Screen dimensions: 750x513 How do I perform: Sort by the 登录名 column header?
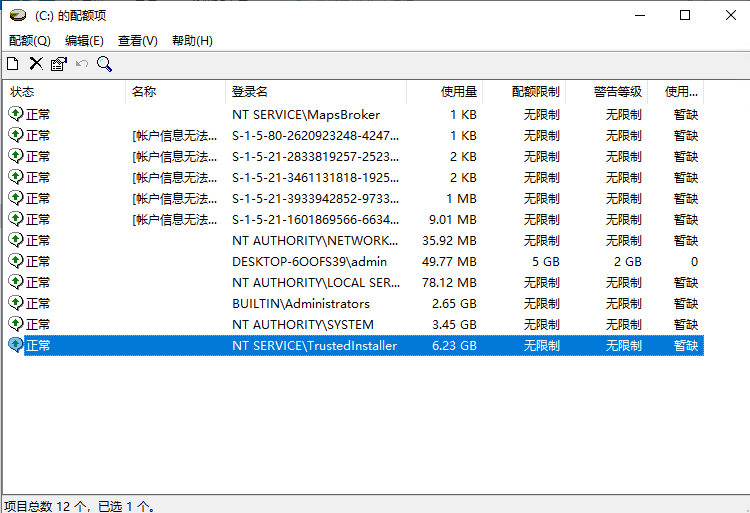pos(316,92)
